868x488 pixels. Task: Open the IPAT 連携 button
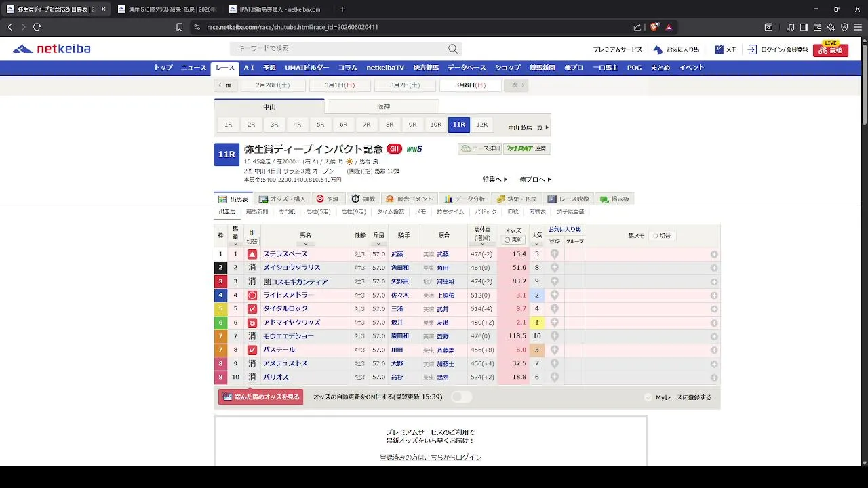(x=527, y=148)
